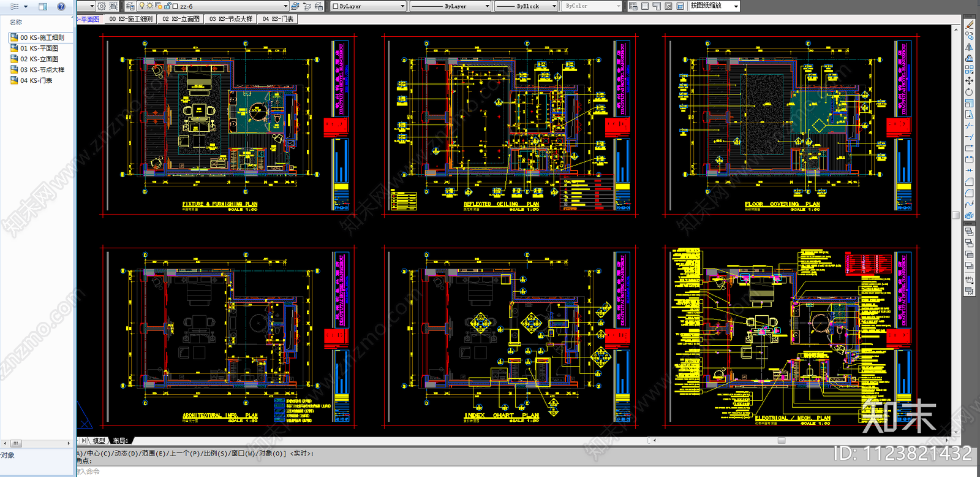
Task: Select the Mirror tool
Action: 969,47
